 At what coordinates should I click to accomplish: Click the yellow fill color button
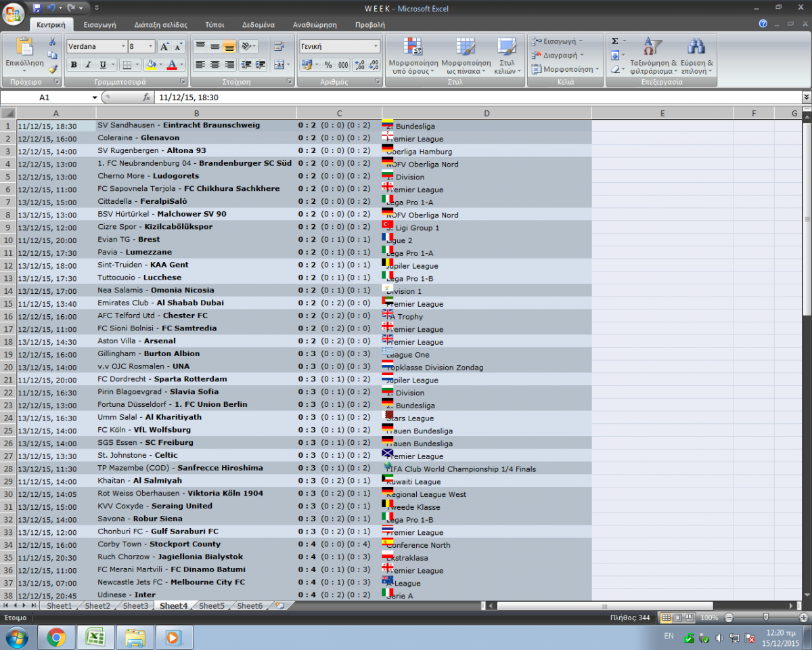click(151, 65)
